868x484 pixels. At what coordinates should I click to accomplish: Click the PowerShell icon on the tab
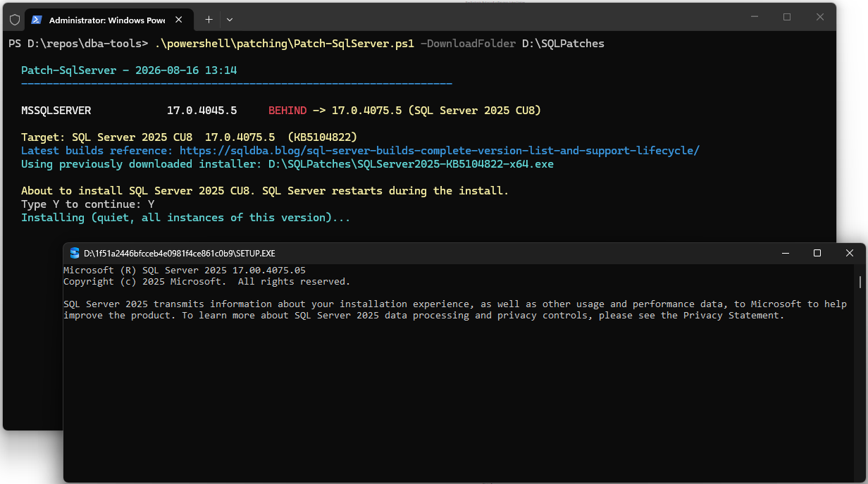37,20
